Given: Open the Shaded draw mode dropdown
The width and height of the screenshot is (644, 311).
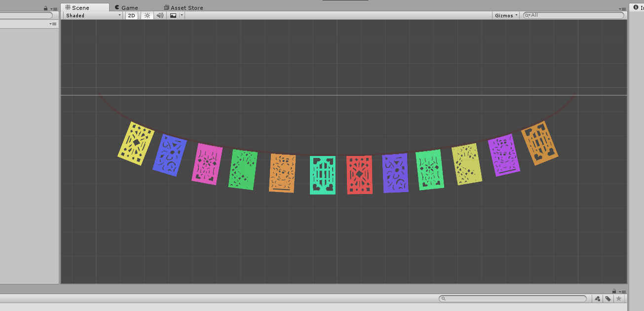Looking at the screenshot, I should pos(91,15).
